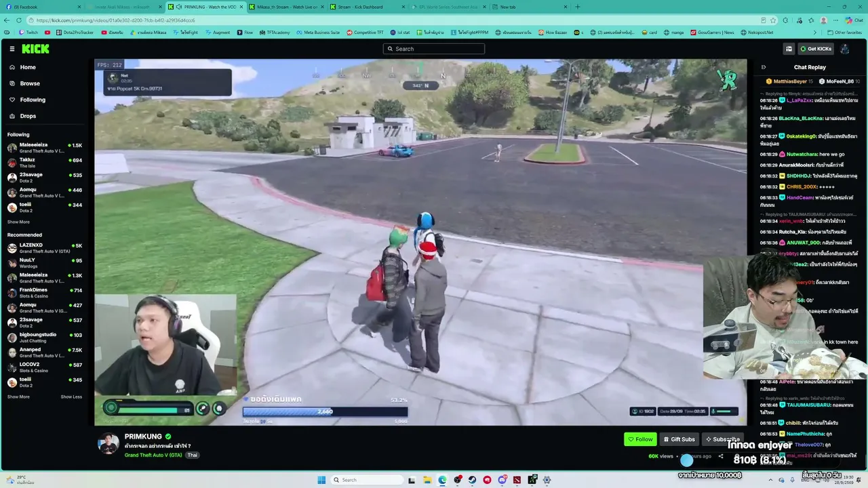The height and width of the screenshot is (488, 868).
Task: Open the TFTAcademy bookmark
Action: click(275, 33)
